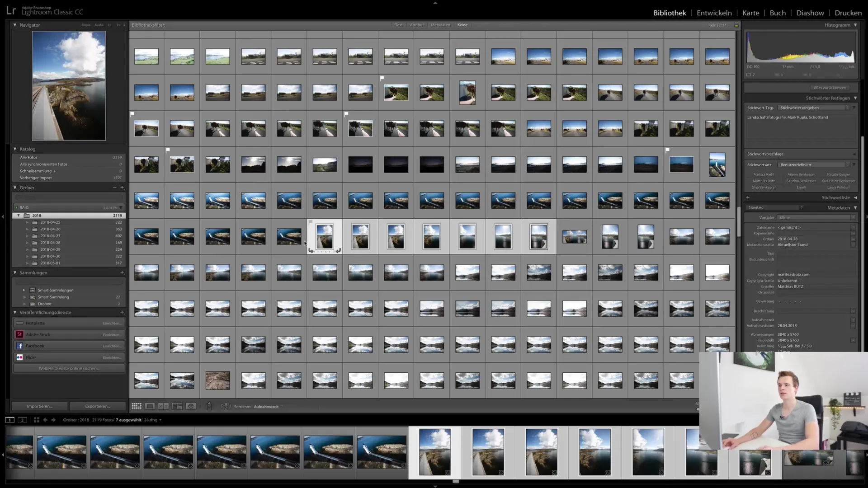
Task: Click the Festplatte hard drive icon
Action: click(x=19, y=323)
